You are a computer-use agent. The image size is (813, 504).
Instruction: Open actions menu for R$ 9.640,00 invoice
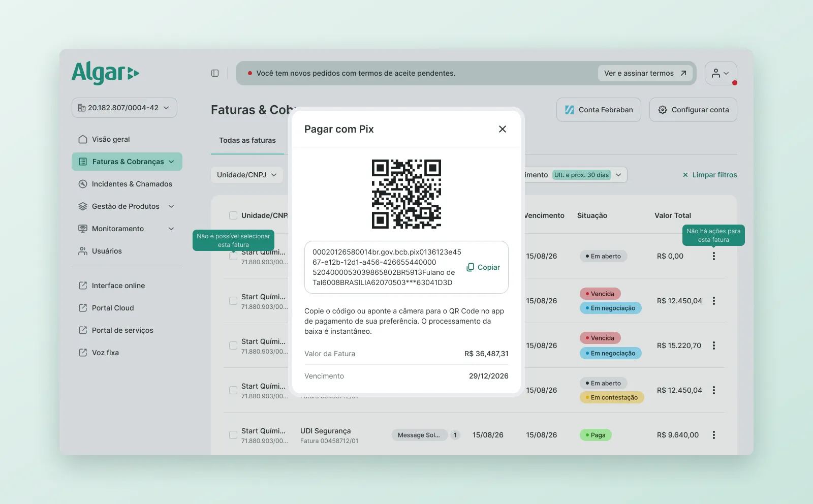[714, 435]
